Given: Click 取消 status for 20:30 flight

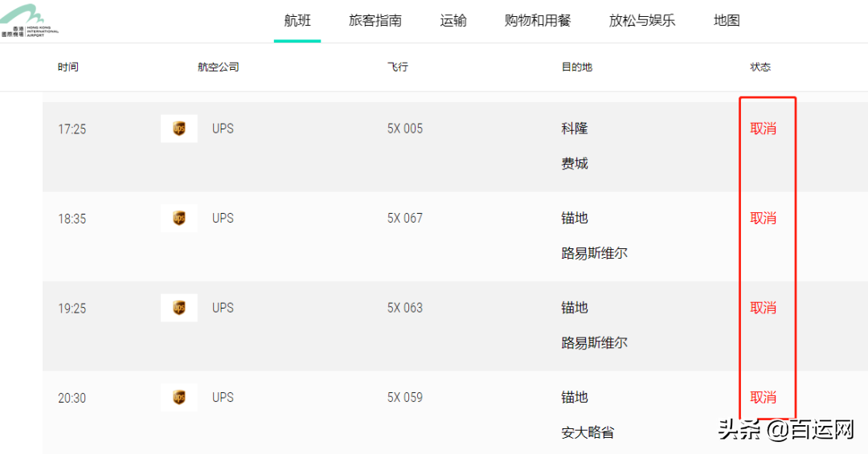Looking at the screenshot, I should (764, 398).
